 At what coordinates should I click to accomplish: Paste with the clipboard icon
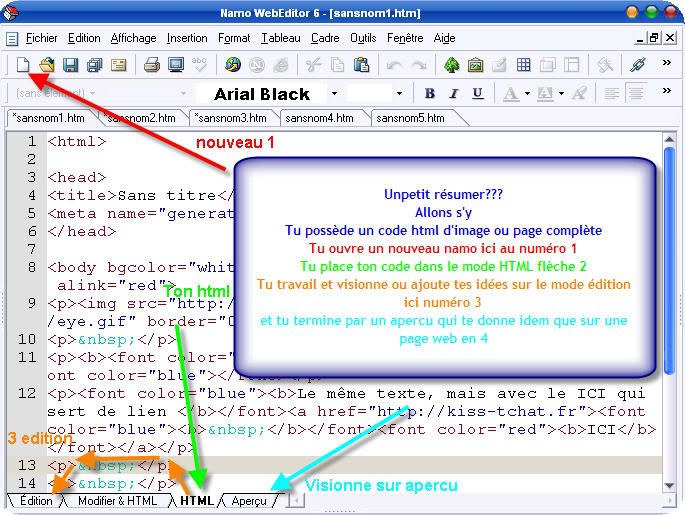pos(361,65)
